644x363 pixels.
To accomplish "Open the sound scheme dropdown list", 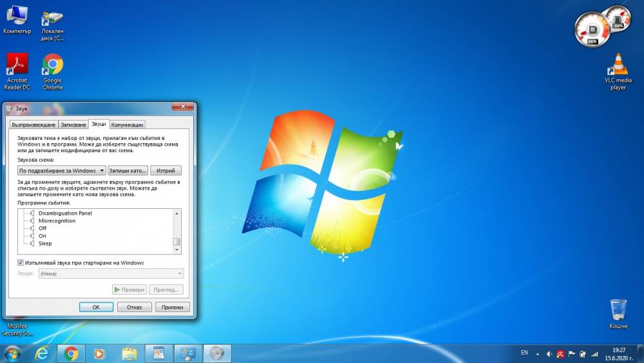I will (62, 170).
